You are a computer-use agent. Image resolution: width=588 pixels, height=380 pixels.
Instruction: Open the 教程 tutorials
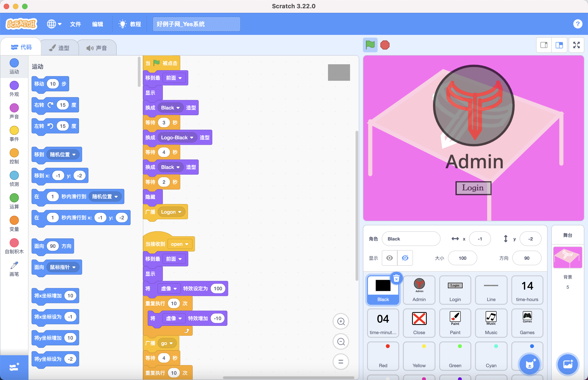(130, 24)
